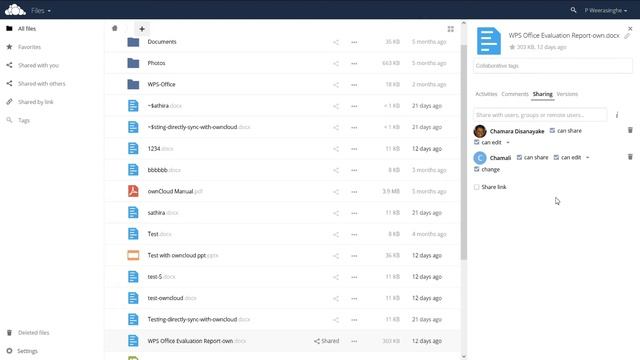
Task: Open more actions for WPS Office Evaluation Report
Action: (354, 341)
